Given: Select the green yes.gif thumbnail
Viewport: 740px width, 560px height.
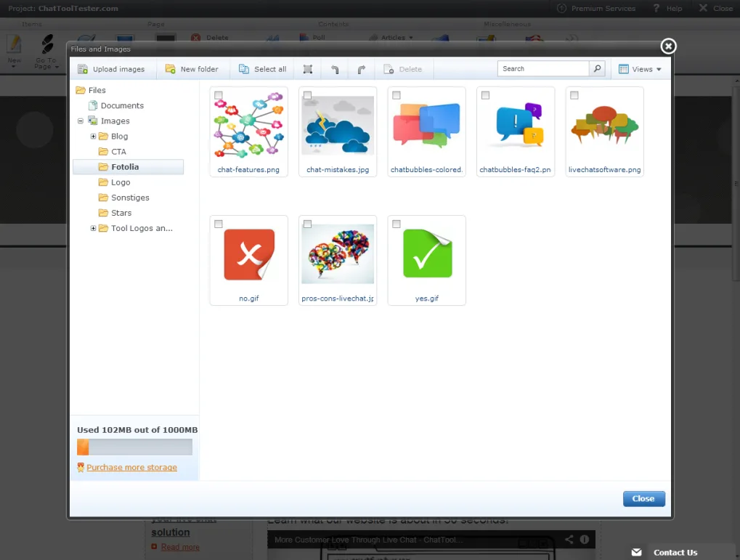Looking at the screenshot, I should pos(427,254).
